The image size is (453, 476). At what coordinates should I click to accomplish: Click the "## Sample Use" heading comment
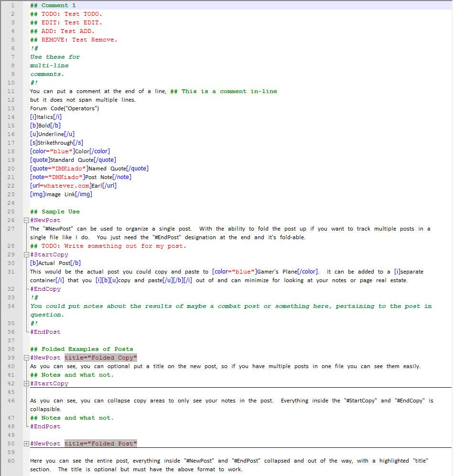click(x=55, y=212)
